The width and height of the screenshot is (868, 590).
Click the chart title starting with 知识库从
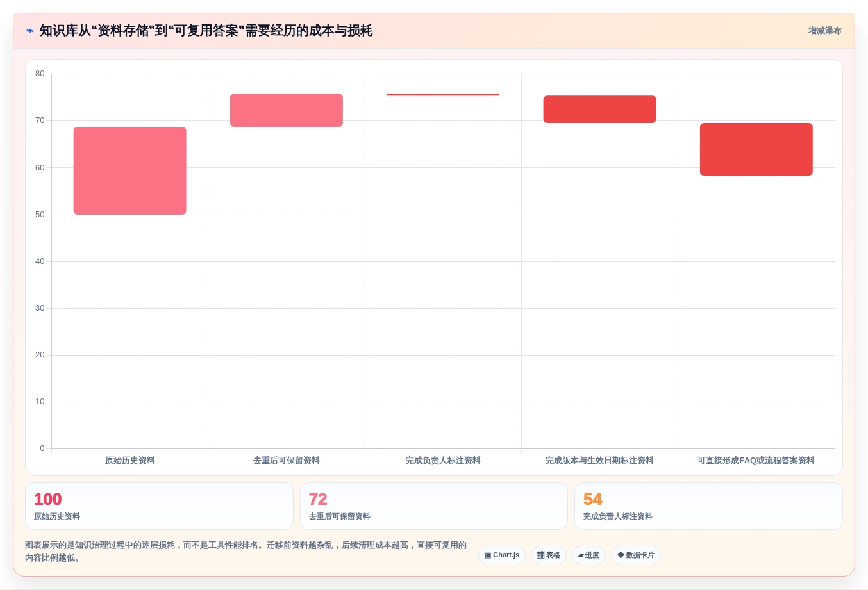[x=206, y=31]
